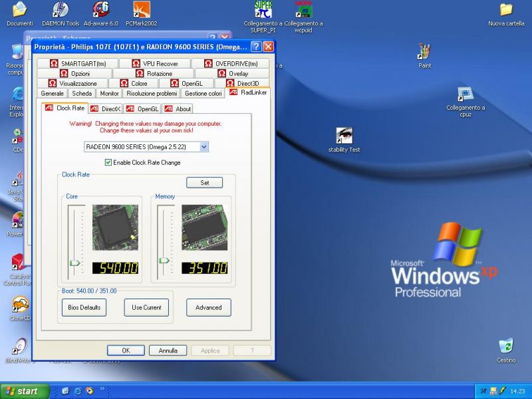This screenshot has width=532, height=399.
Task: Select the Rotazione tab
Action: [154, 74]
